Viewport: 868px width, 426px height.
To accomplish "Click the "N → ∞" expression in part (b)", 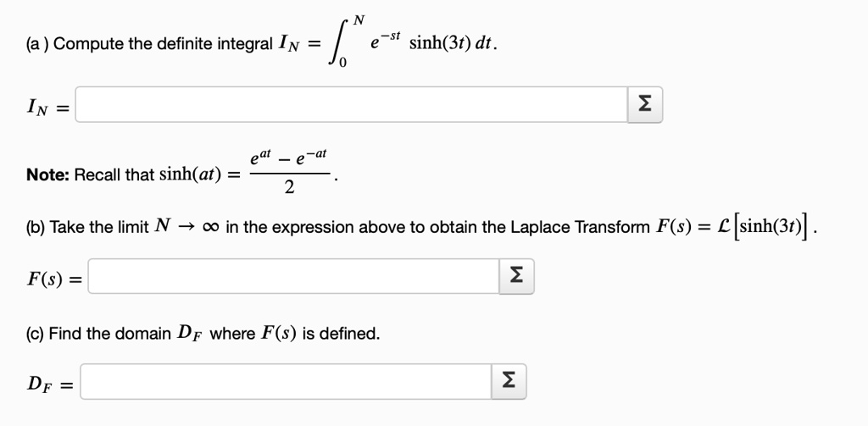I will [x=186, y=228].
